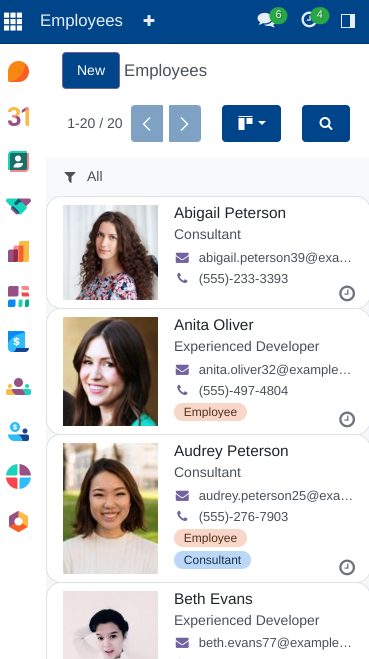Click beth.evans77 email address
This screenshot has height=659, width=369.
(275, 643)
